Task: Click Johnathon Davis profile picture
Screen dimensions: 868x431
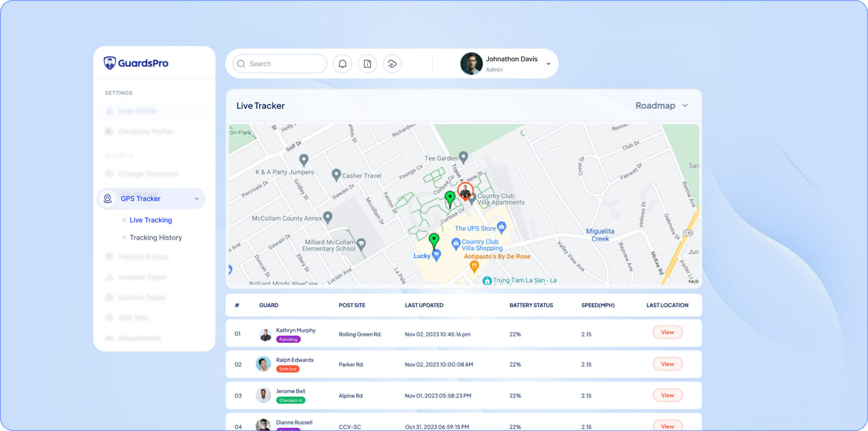Action: pos(471,64)
